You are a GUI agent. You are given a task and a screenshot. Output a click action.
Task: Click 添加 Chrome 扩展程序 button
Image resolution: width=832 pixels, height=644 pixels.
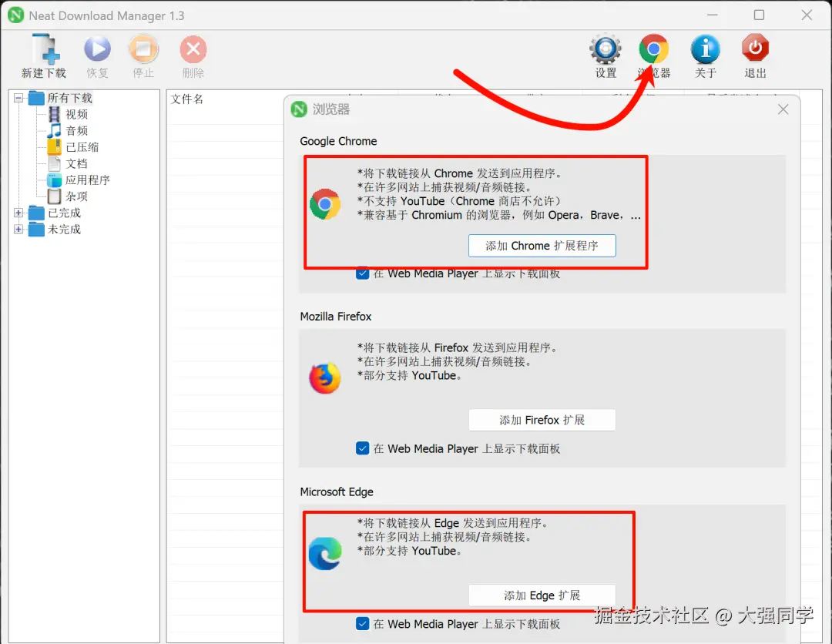[542, 246]
